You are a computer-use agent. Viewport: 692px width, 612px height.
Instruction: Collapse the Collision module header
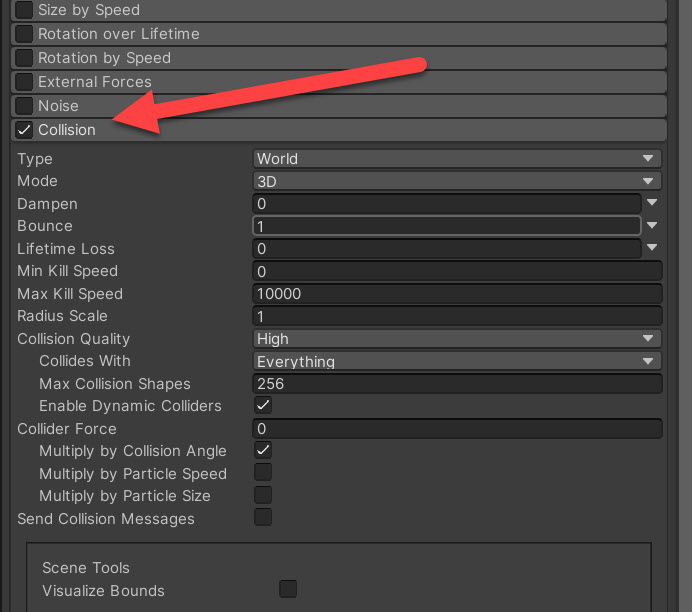coord(339,130)
